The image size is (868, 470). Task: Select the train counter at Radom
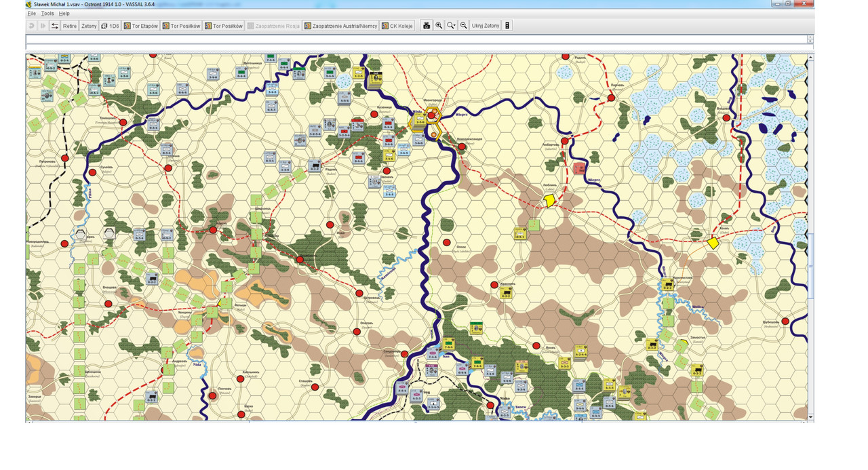[x=315, y=165]
